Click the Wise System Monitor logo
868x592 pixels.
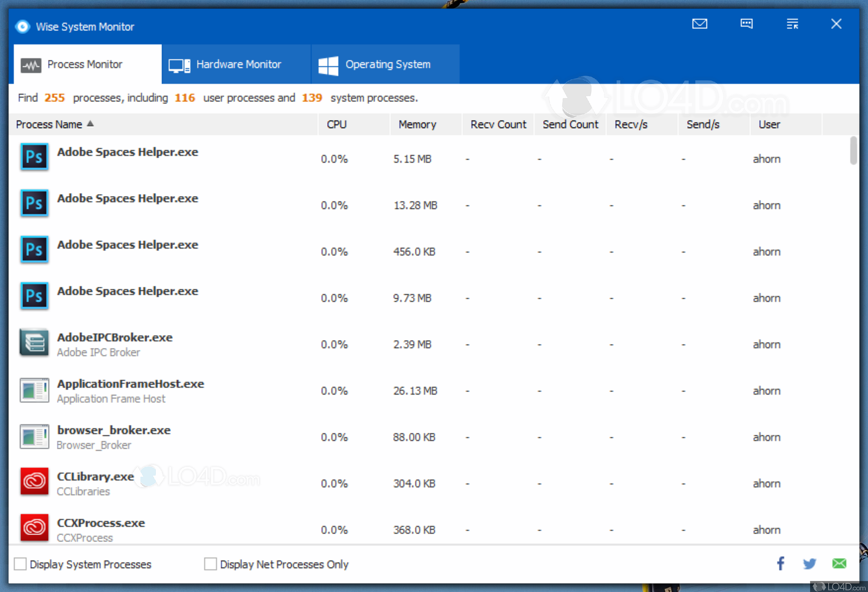[x=22, y=26]
